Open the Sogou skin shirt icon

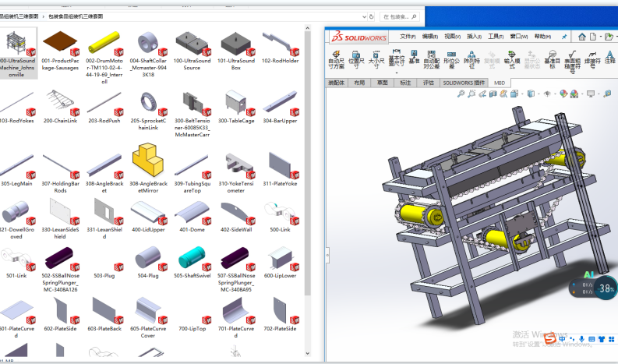602,339
